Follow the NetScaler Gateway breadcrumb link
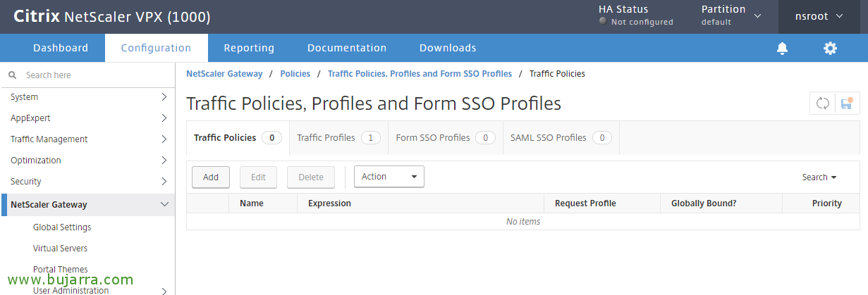Viewport: 868px width, 295px height. click(x=224, y=73)
